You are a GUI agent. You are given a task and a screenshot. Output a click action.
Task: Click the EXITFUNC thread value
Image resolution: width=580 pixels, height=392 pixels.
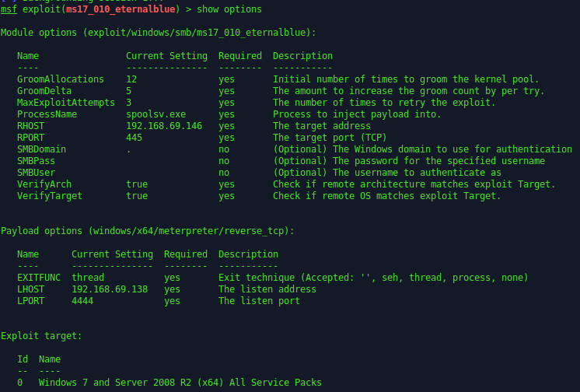pyautogui.click(x=88, y=278)
